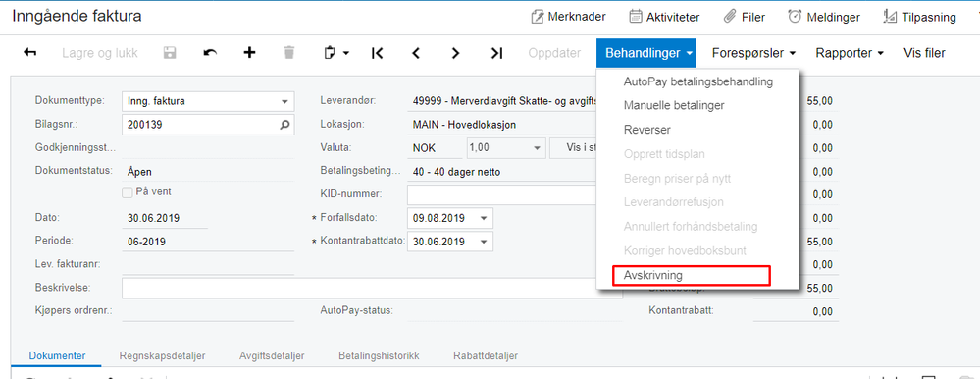Click the Vis filer button
The image size is (980, 379).
924,53
